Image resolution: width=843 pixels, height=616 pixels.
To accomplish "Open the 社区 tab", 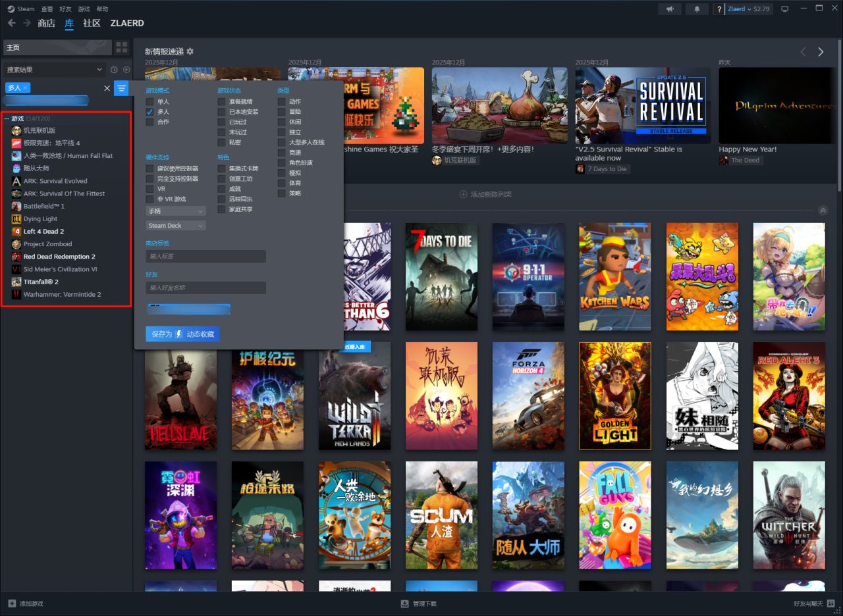I will [x=92, y=23].
